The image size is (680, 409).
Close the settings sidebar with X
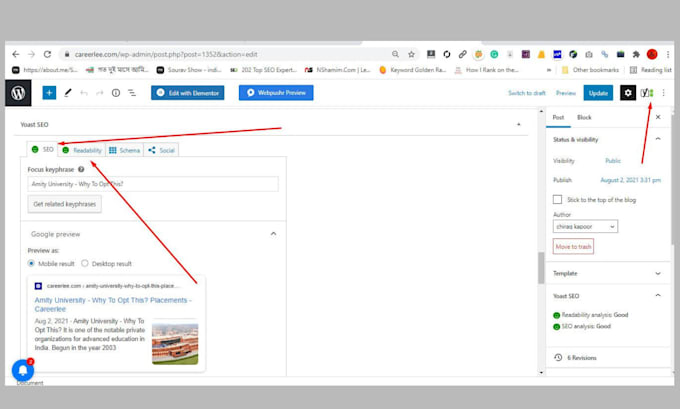pyautogui.click(x=658, y=117)
